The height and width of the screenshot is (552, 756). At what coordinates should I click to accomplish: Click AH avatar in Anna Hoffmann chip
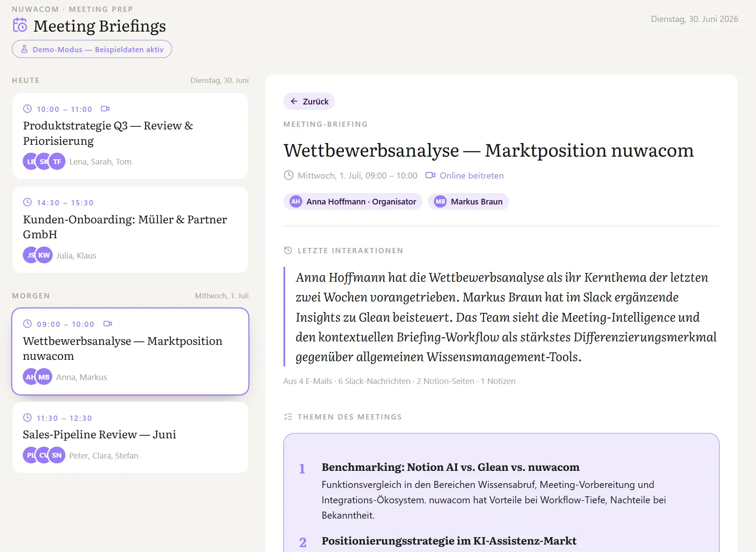[296, 201]
